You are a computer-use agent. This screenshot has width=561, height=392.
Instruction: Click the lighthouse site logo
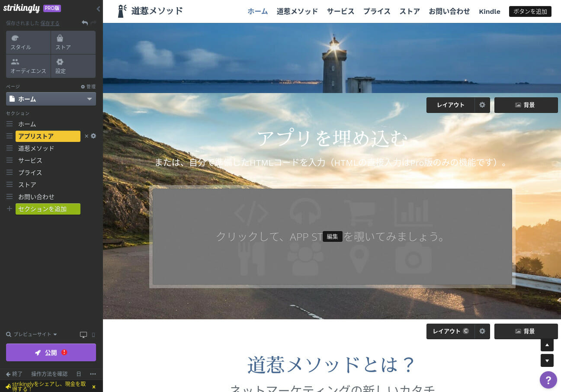[122, 11]
